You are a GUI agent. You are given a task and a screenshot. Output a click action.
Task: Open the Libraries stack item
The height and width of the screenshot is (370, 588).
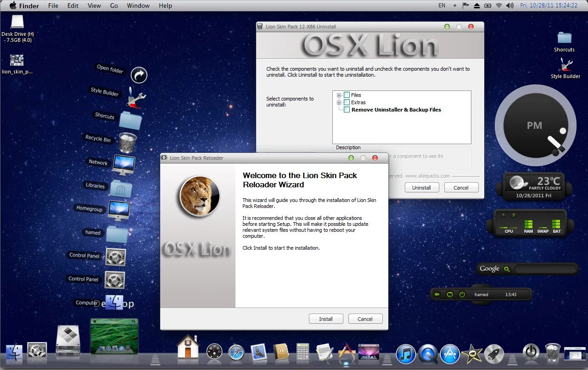(121, 188)
